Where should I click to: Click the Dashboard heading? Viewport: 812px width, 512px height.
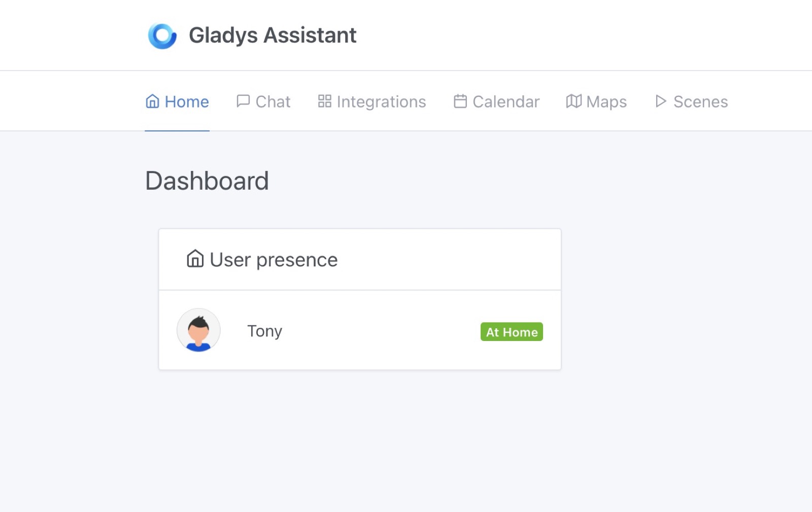coord(207,181)
